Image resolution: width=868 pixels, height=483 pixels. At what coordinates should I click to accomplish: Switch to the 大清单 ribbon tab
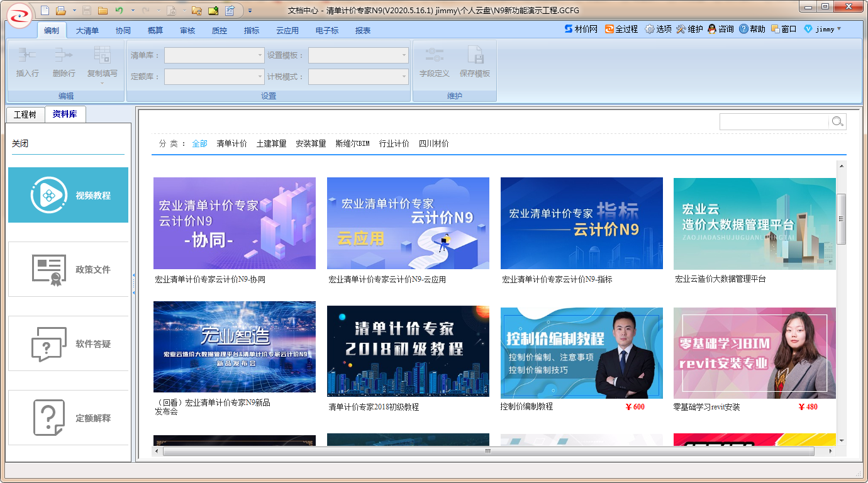click(87, 30)
